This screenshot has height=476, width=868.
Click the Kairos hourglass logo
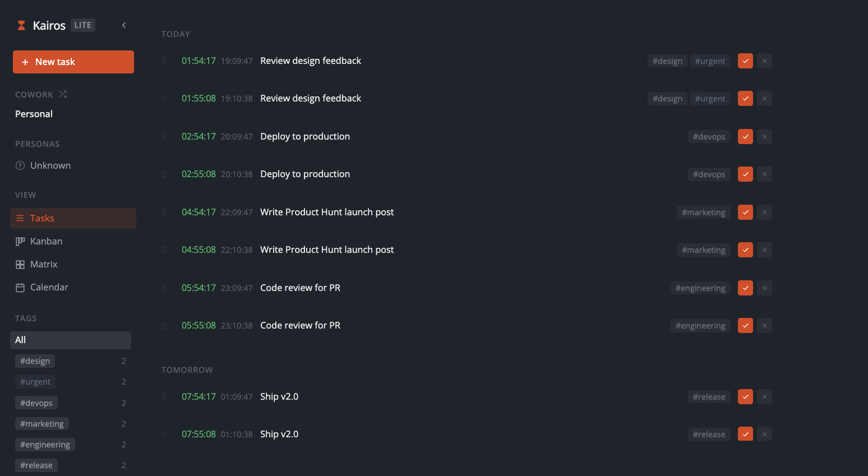tap(21, 25)
